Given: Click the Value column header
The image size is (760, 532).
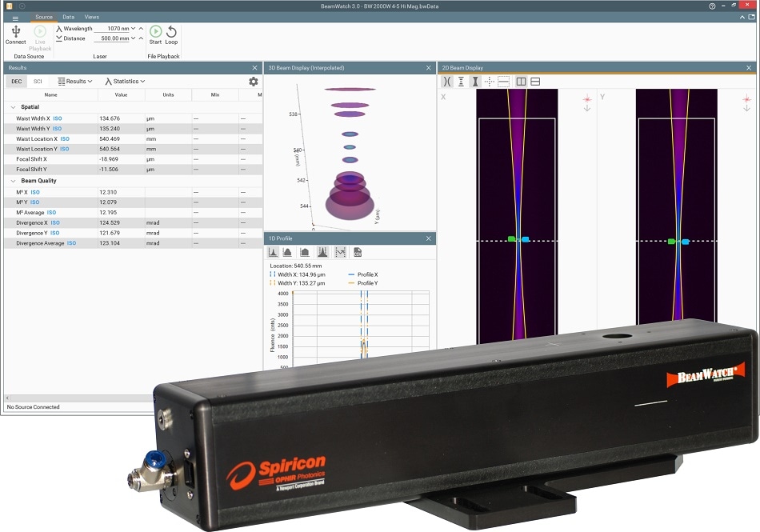Looking at the screenshot, I should tap(121, 94).
